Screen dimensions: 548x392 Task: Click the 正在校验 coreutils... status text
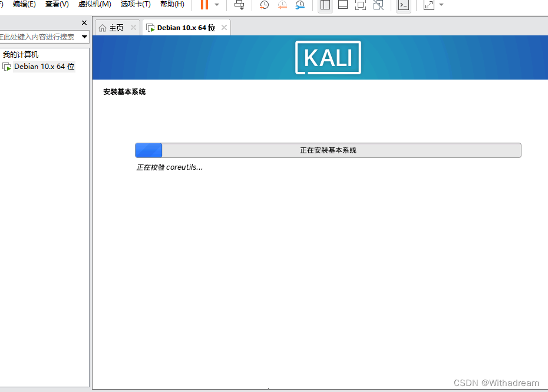click(x=170, y=167)
